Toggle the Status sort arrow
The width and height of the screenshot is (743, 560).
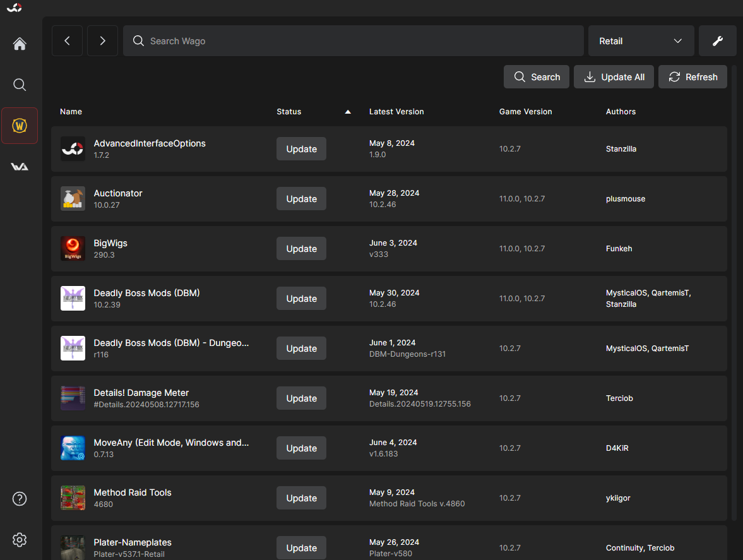348,112
